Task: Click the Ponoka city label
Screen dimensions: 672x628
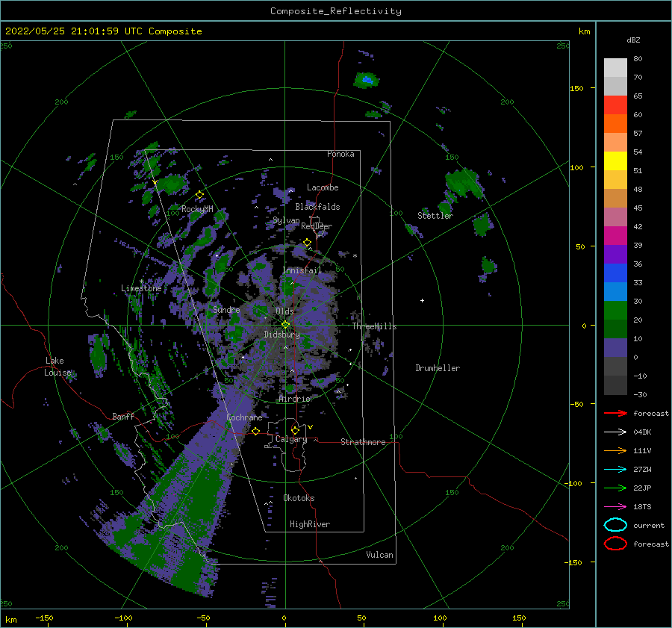Action: tap(340, 154)
